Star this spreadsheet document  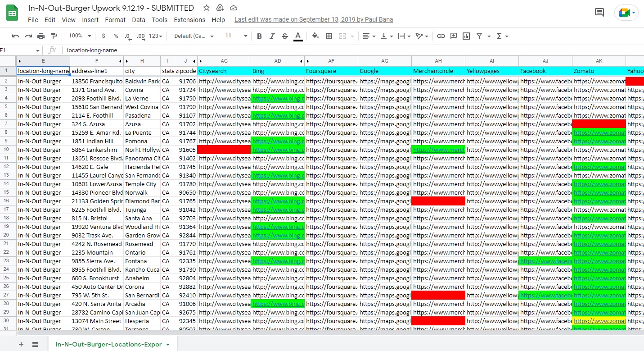207,8
